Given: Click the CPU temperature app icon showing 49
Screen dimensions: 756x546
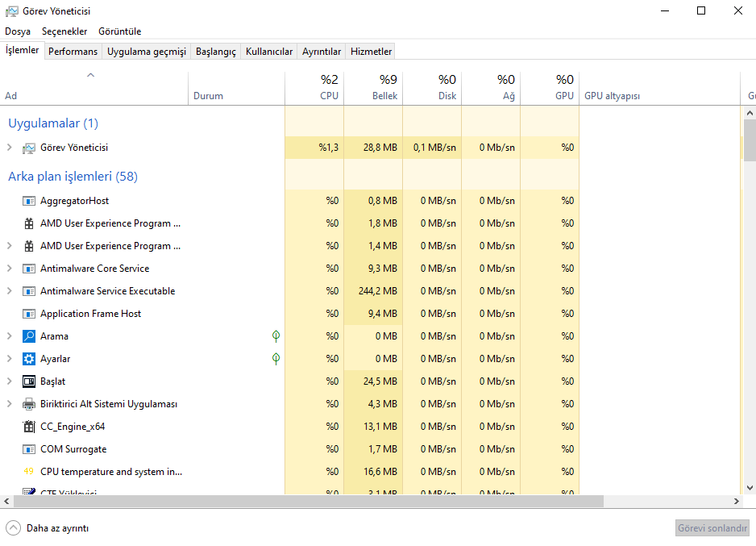Looking at the screenshot, I should point(29,471).
